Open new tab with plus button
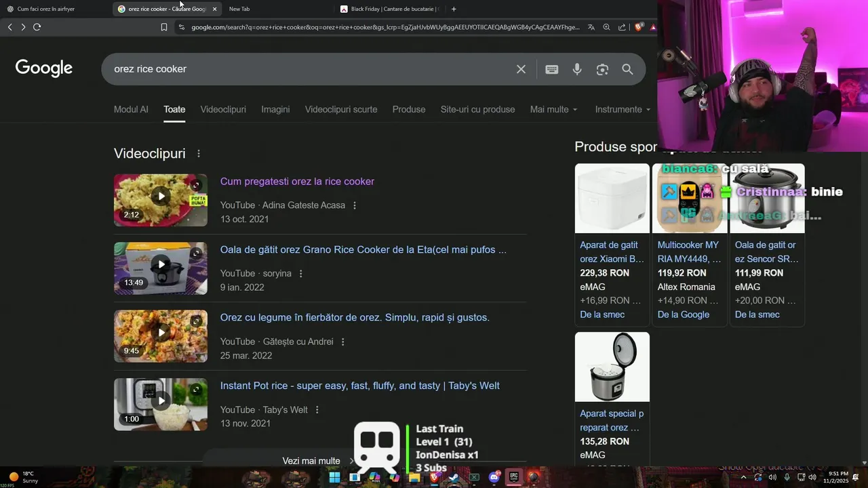The image size is (868, 488). [x=454, y=9]
